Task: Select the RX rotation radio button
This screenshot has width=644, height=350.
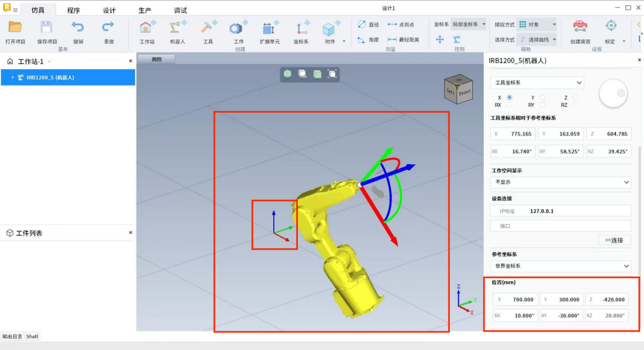Action: 509,105
